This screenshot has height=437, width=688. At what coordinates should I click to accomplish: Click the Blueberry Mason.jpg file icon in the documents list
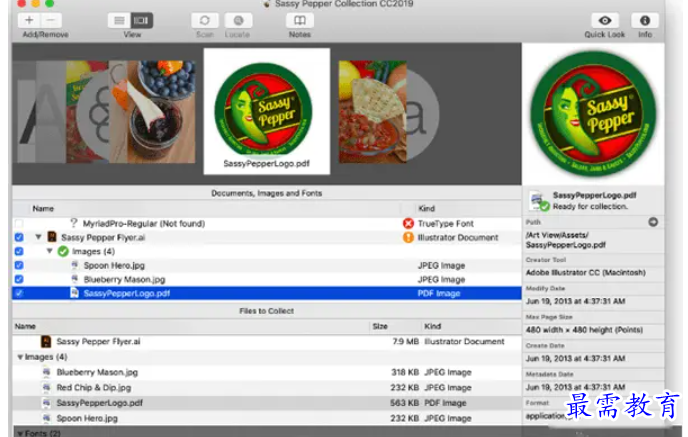coord(75,279)
